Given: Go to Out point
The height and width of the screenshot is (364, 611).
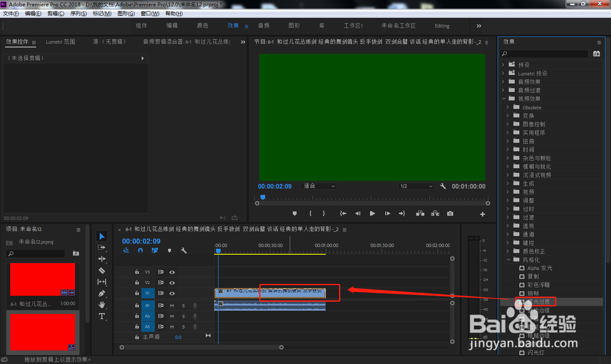Looking at the screenshot, I should [x=402, y=214].
